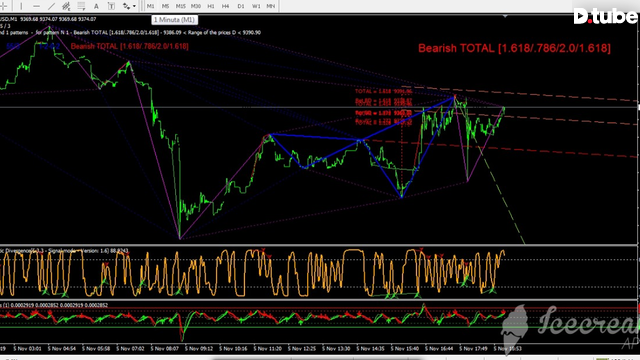The height and width of the screenshot is (360, 640).
Task: Select the text (A) tool
Action: [x=96, y=6]
